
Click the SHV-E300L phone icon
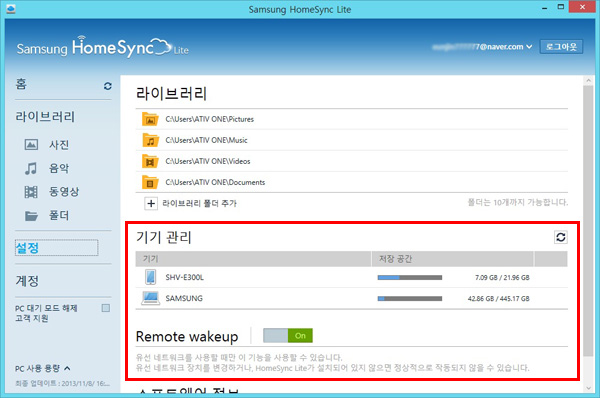(151, 277)
